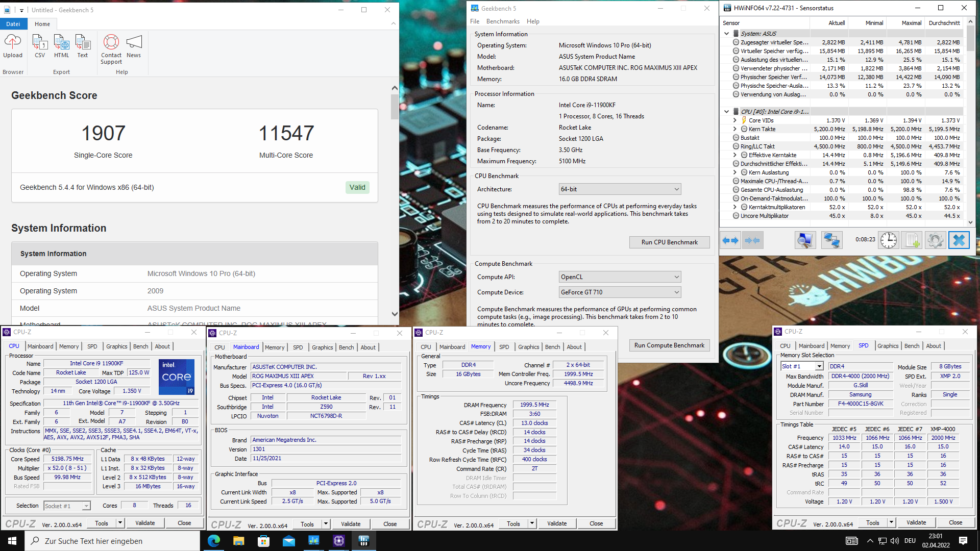Click HWiNFO left-right navigation arrows icon
The width and height of the screenshot is (980, 551).
pos(731,240)
